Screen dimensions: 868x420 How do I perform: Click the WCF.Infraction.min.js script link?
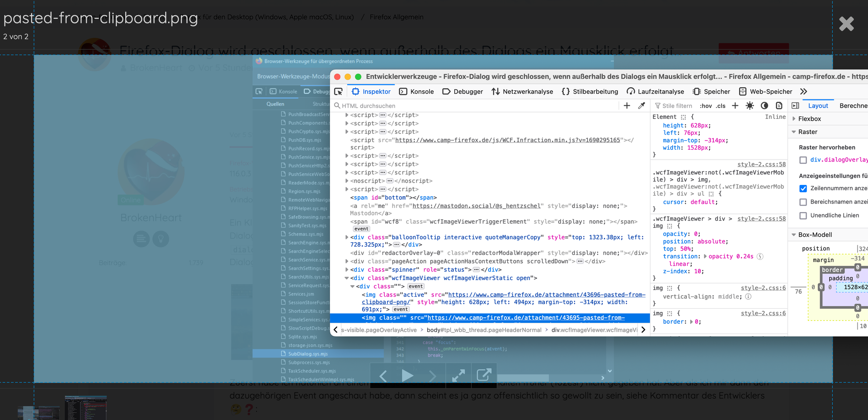(507, 140)
